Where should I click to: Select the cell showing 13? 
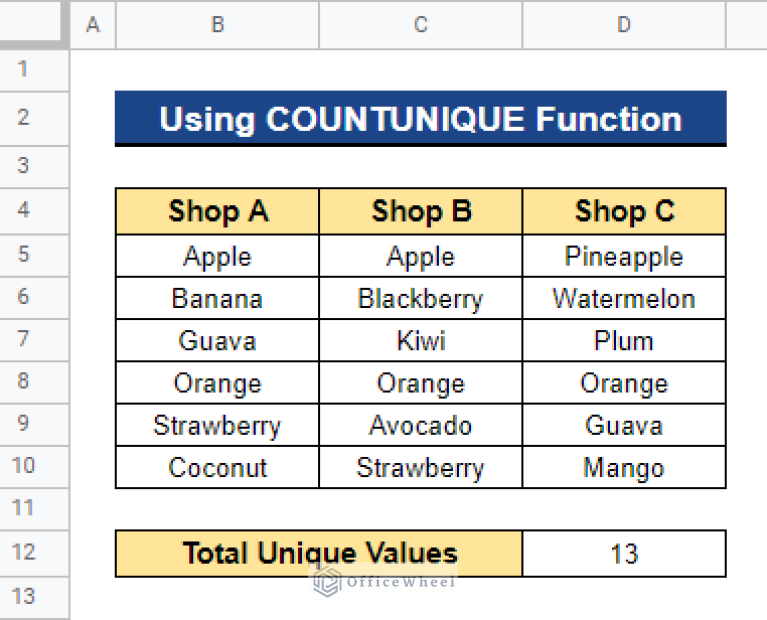click(624, 554)
